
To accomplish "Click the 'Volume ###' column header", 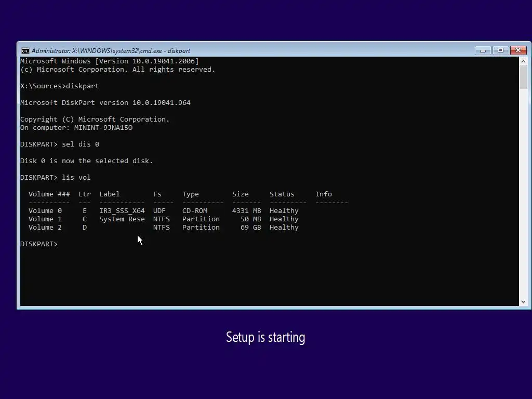I will pos(49,194).
